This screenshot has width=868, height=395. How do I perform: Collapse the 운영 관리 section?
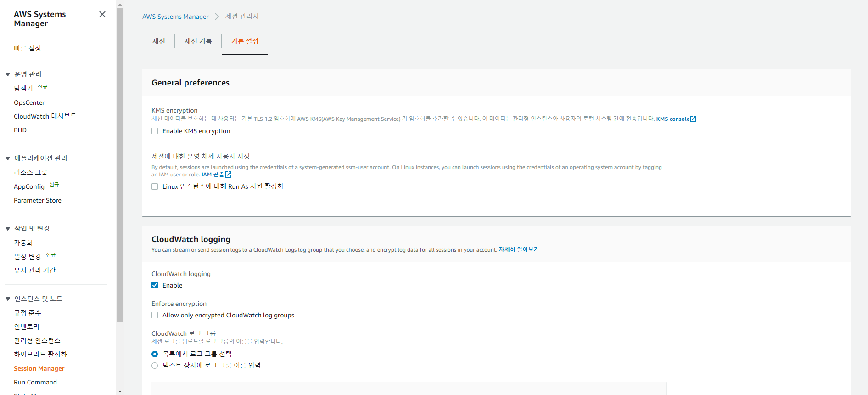point(8,74)
